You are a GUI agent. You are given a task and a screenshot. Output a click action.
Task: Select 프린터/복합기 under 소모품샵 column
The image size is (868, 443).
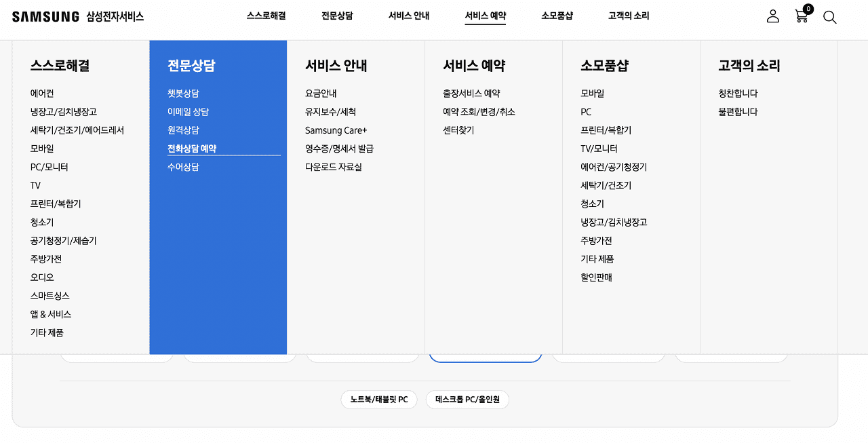point(606,130)
